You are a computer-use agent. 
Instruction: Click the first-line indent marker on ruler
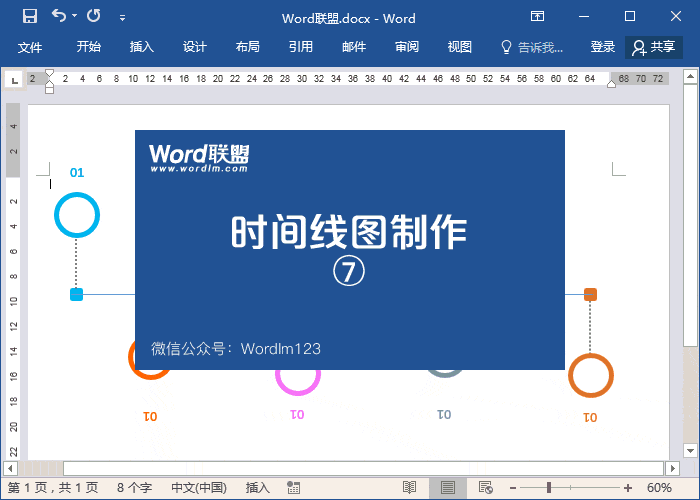[50, 73]
